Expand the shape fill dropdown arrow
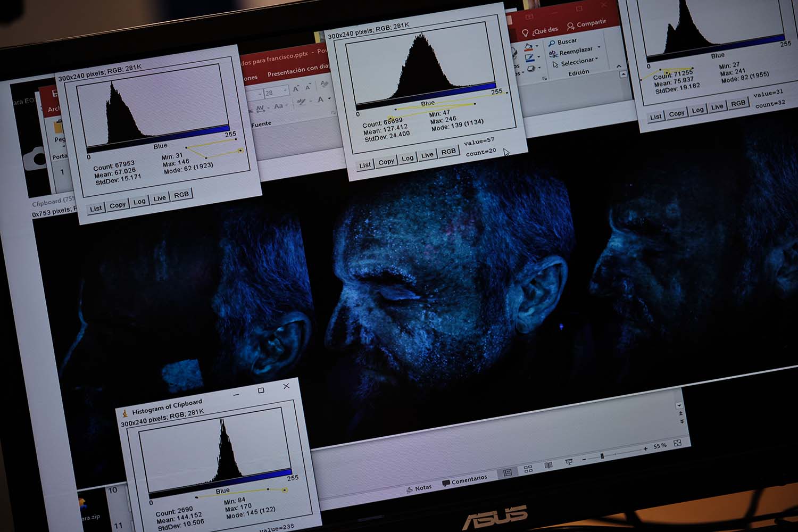 coord(537,46)
